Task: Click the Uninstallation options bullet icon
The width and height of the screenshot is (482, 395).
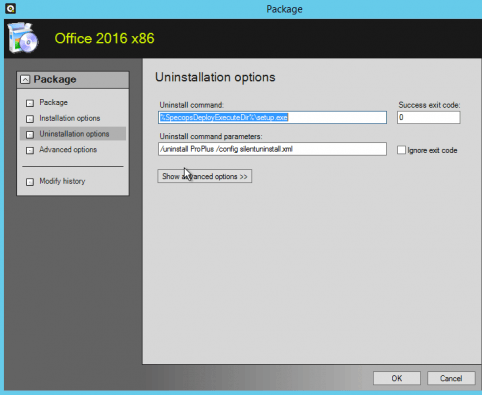Action: [30, 134]
